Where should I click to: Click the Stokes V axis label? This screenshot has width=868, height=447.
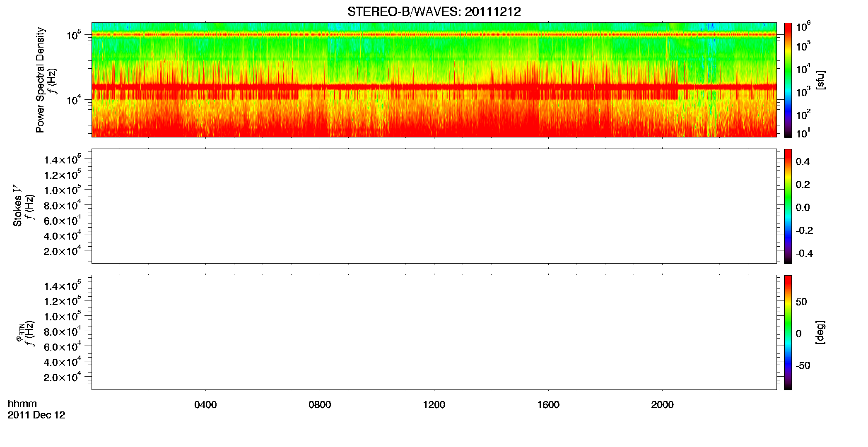(18, 206)
